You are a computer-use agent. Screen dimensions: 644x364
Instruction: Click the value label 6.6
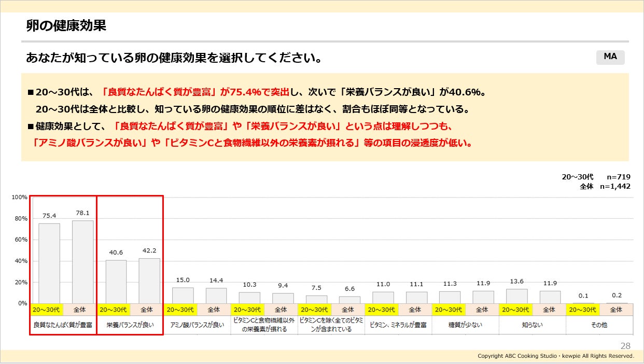350,289
